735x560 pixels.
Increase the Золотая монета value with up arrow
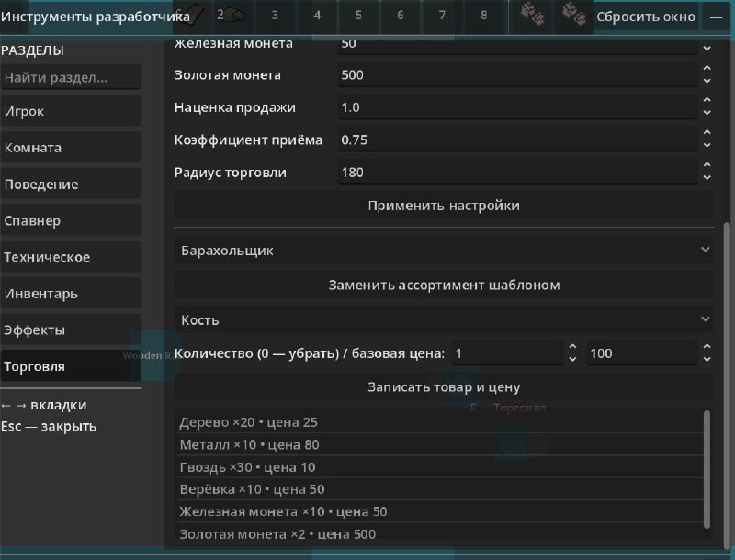tap(707, 68)
